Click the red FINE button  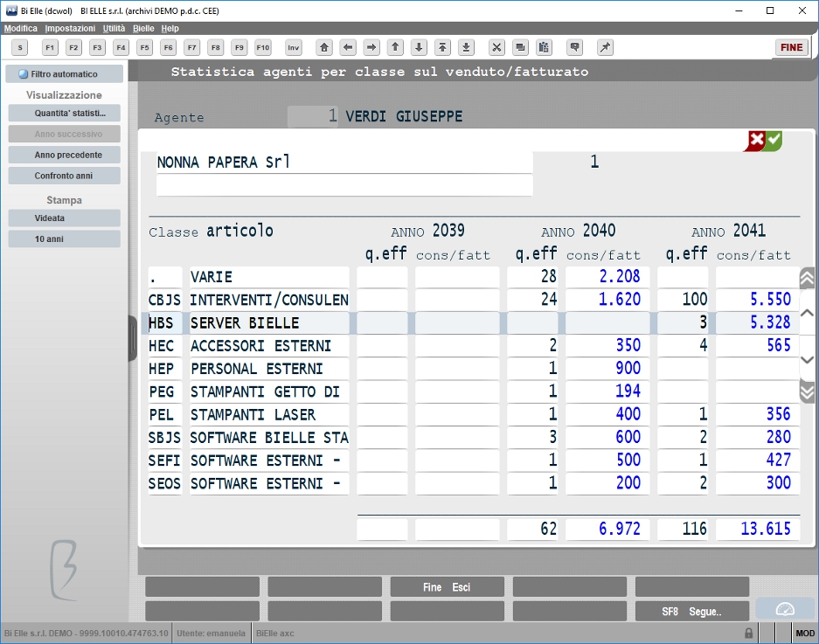(x=791, y=47)
